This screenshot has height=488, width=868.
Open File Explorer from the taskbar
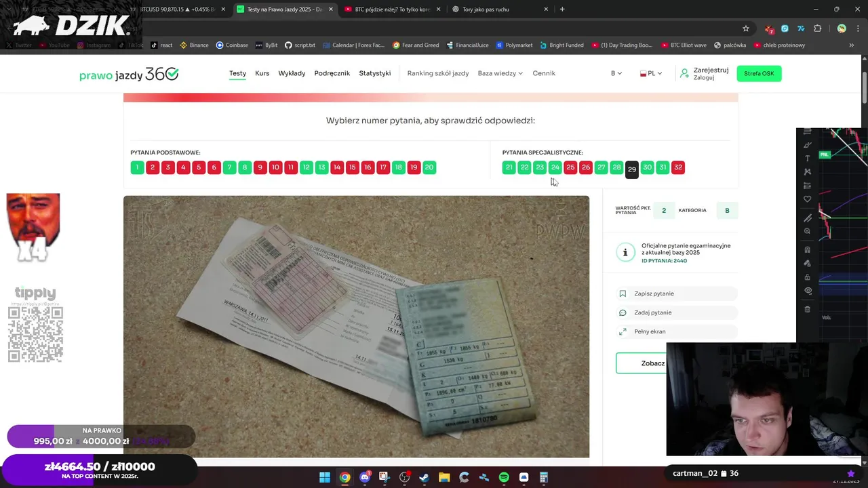[x=444, y=477]
